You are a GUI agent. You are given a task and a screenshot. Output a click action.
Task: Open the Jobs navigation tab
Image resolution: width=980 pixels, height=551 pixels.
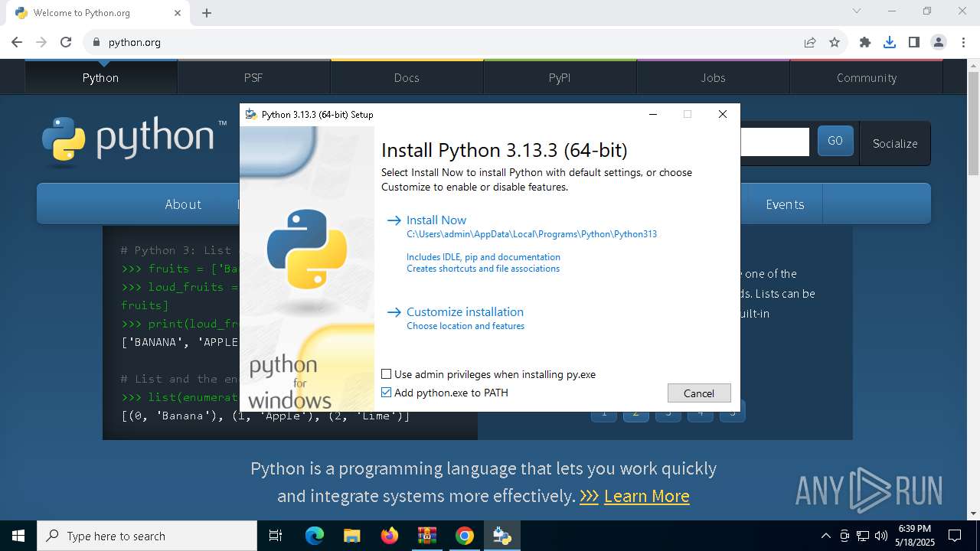(713, 77)
